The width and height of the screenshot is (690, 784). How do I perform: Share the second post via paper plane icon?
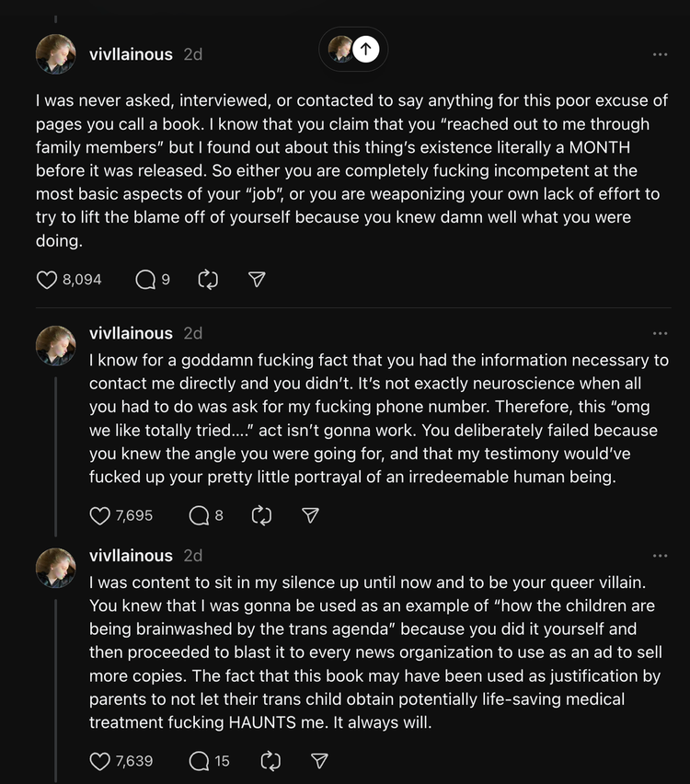coord(311,516)
